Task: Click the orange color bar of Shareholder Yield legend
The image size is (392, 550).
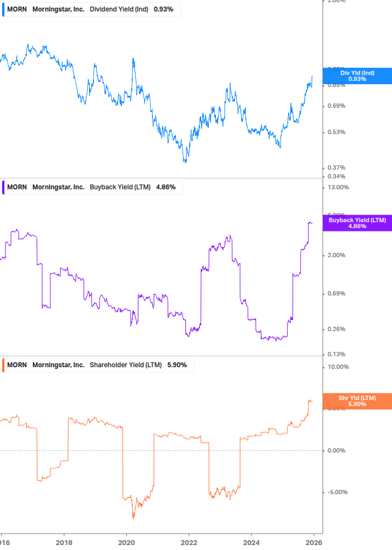Action: coord(3,365)
